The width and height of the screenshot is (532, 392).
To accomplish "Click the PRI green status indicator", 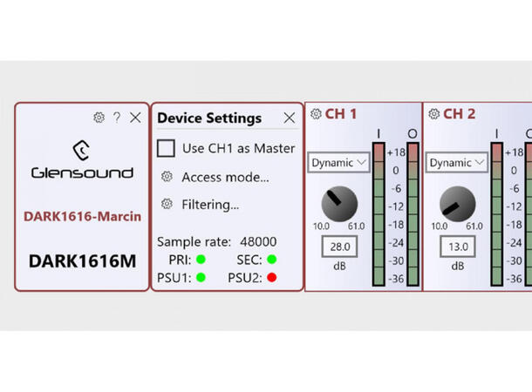I will pyautogui.click(x=201, y=260).
